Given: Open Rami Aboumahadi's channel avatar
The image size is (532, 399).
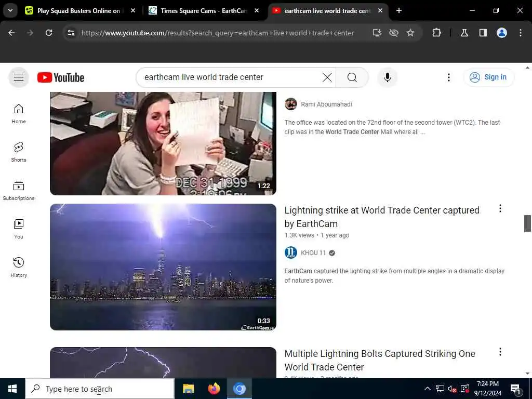Looking at the screenshot, I should (x=291, y=104).
